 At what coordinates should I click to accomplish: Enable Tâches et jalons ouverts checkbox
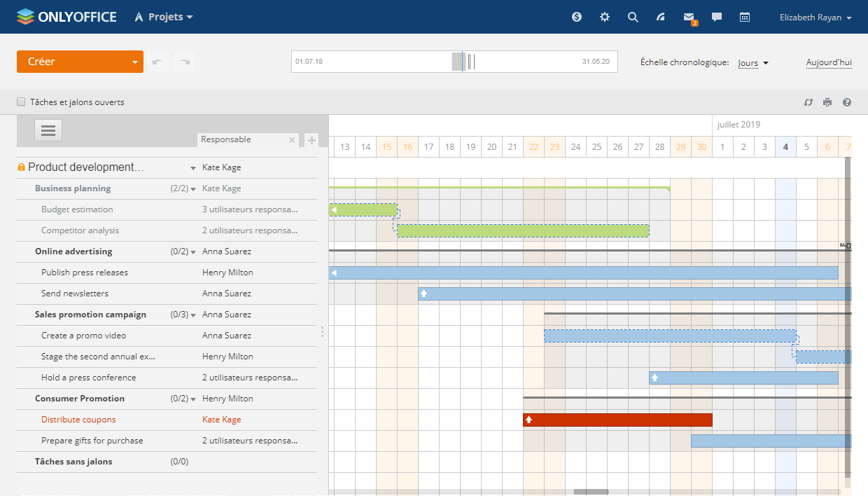pos(21,102)
